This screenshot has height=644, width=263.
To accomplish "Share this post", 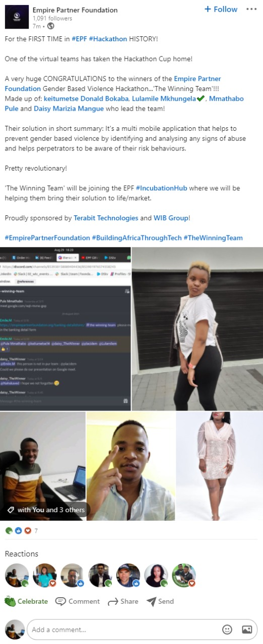I will (x=122, y=601).
